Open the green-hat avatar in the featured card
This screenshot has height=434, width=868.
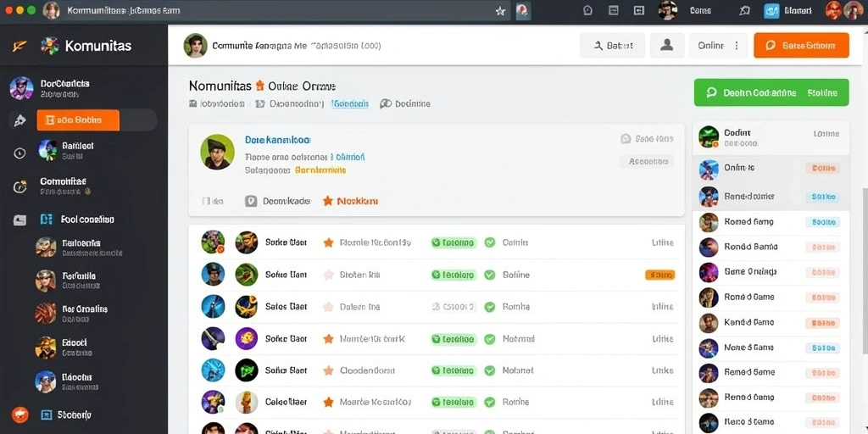[218, 152]
